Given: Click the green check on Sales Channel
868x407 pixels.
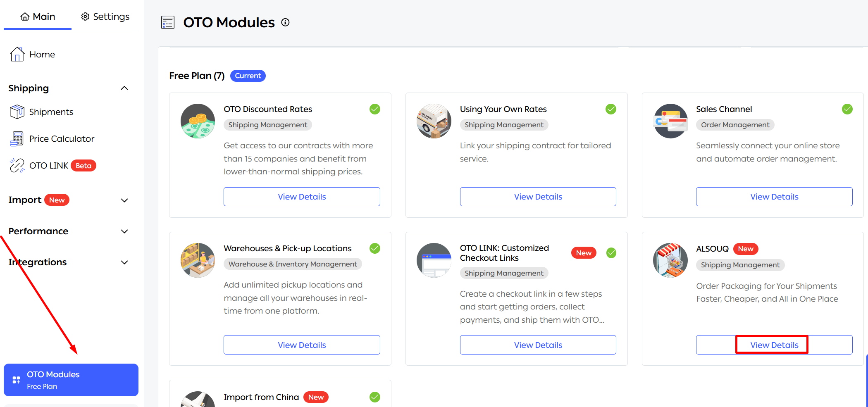Looking at the screenshot, I should point(847,109).
